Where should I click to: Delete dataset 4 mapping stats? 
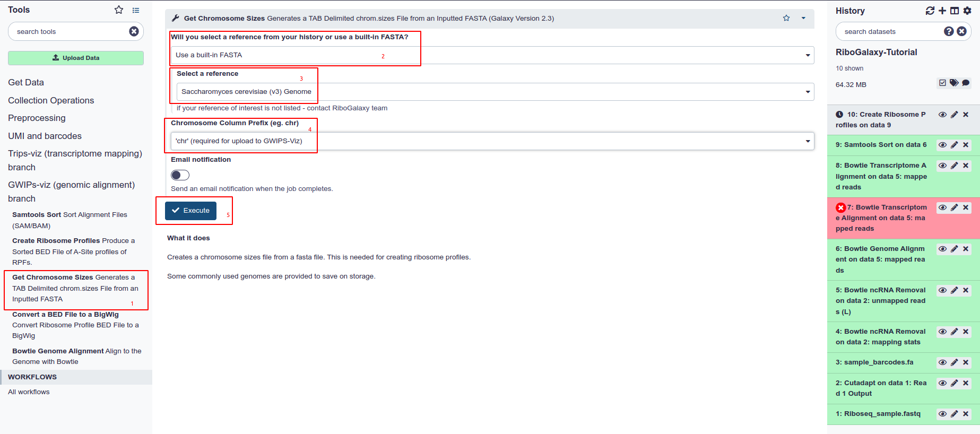(966, 332)
